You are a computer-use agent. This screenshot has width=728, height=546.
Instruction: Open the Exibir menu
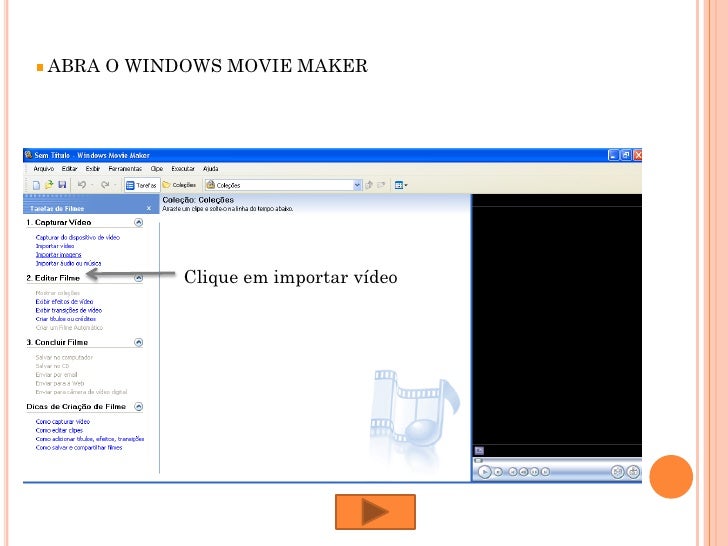[93, 169]
